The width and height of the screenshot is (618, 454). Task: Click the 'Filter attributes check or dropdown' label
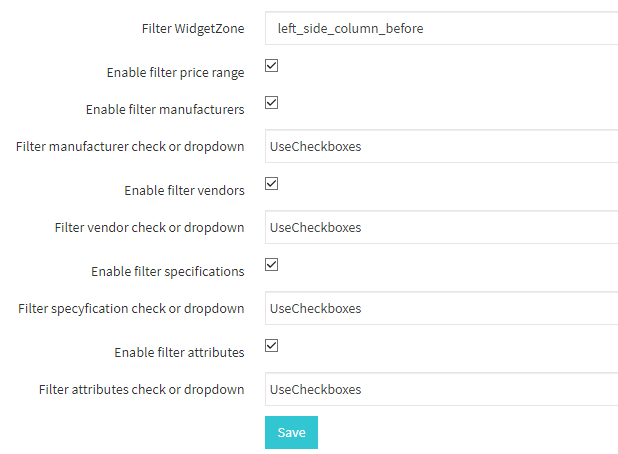tap(141, 389)
